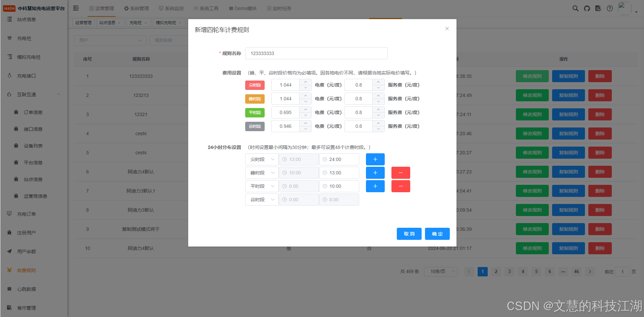
Task: Open the GitHub icon link
Action: [x=587, y=8]
